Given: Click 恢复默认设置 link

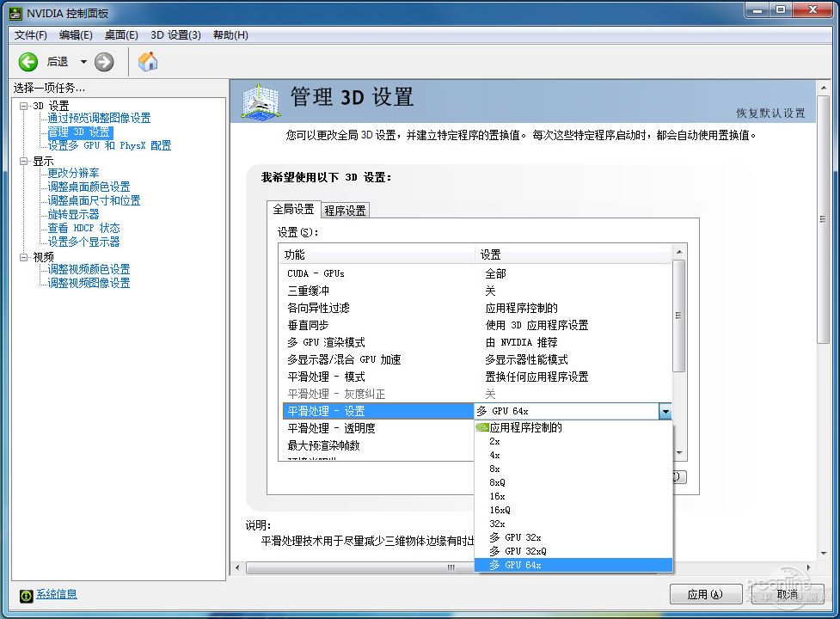Looking at the screenshot, I should tap(770, 113).
